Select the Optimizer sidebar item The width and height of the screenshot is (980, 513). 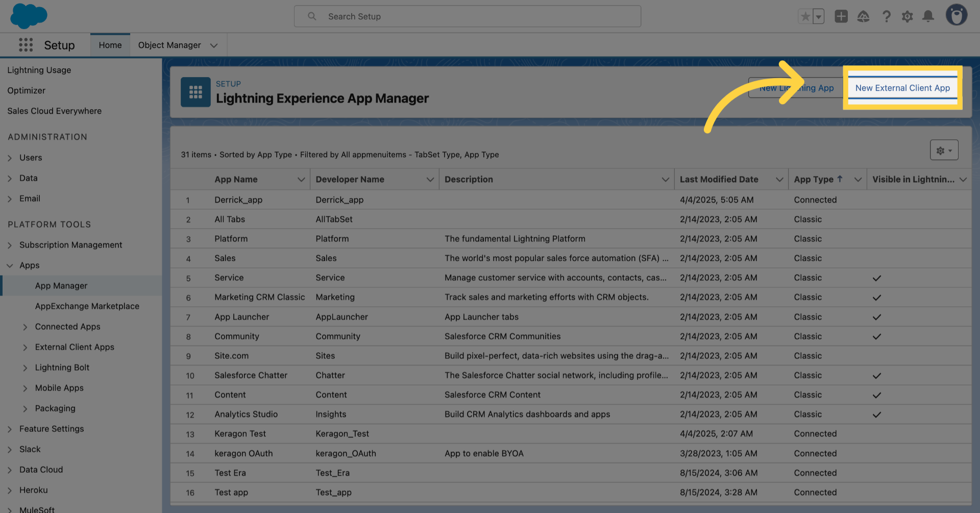(x=26, y=90)
